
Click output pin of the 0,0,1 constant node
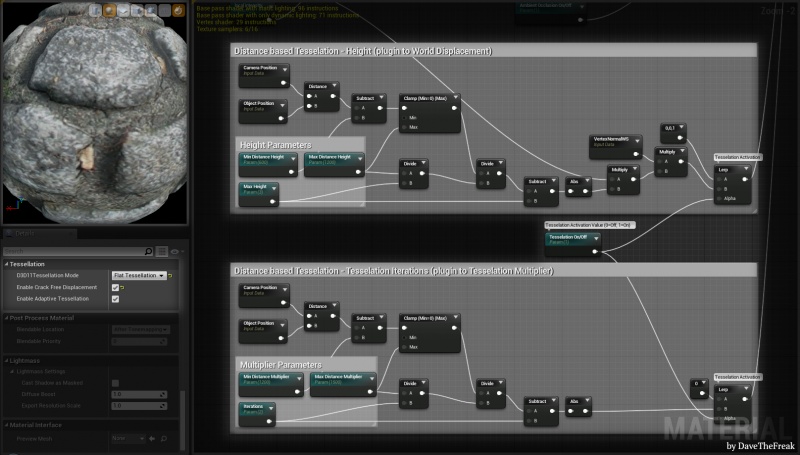pos(680,138)
